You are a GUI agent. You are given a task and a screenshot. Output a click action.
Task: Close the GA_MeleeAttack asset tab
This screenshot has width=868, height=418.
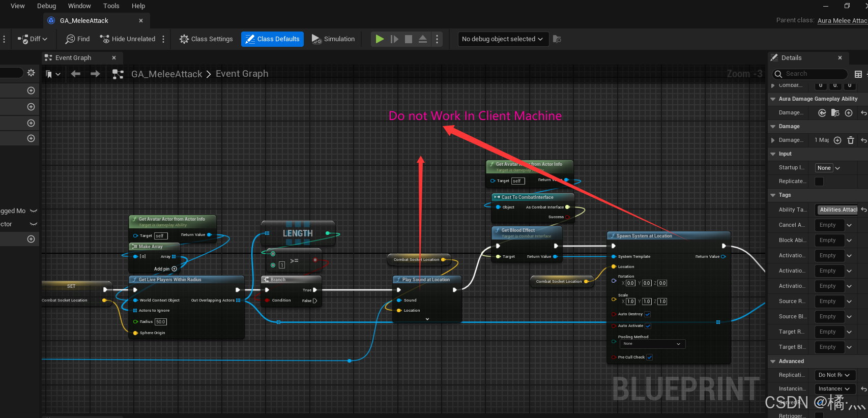pos(141,21)
